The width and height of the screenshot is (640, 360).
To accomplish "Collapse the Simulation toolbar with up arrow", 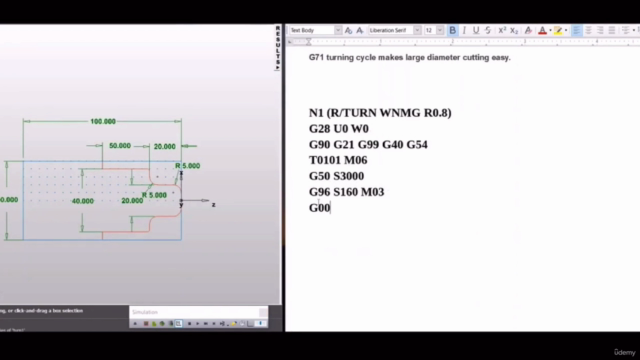I will (x=135, y=324).
